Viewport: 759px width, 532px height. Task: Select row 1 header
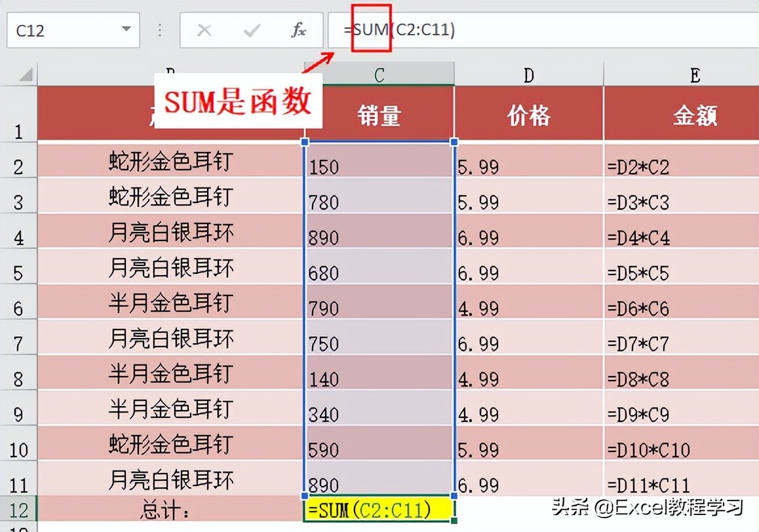(x=18, y=114)
